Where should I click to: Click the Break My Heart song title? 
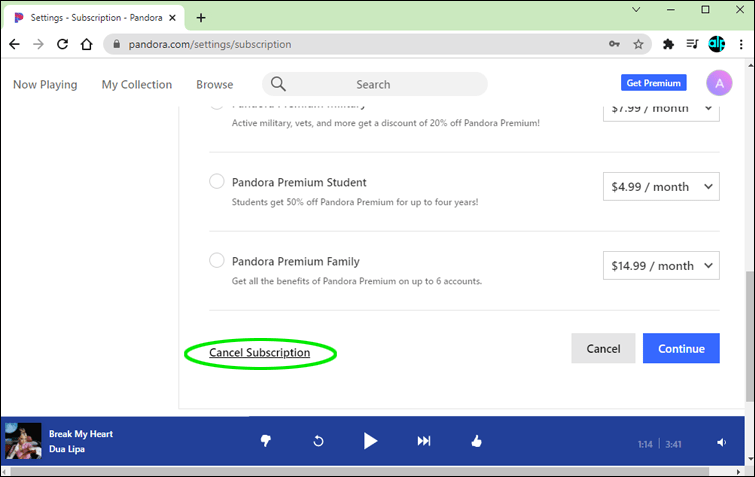[81, 434]
